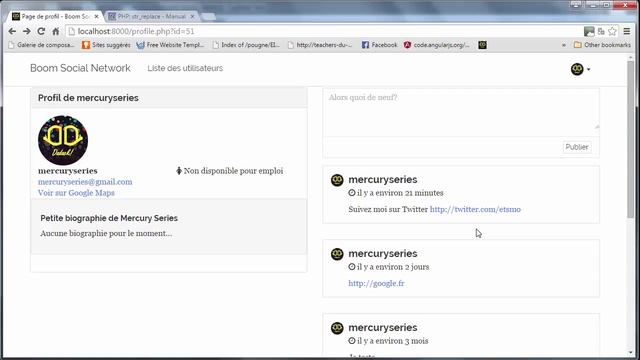Screen dimensions: 640x360
Task: Click the bold 'mercuryseries' username under photo
Action: pyautogui.click(x=68, y=171)
